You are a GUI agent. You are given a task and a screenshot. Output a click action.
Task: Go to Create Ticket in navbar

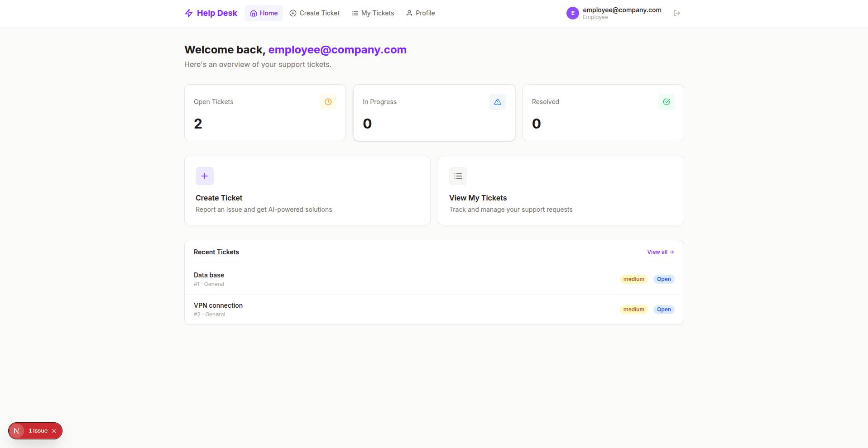click(x=315, y=13)
